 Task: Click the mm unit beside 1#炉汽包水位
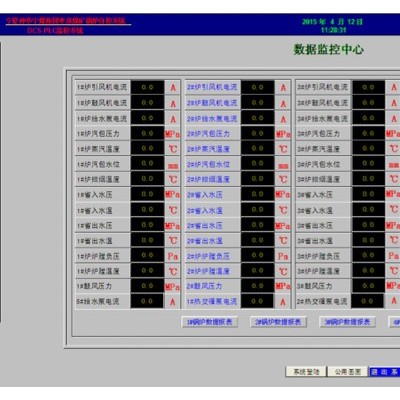click(x=173, y=166)
